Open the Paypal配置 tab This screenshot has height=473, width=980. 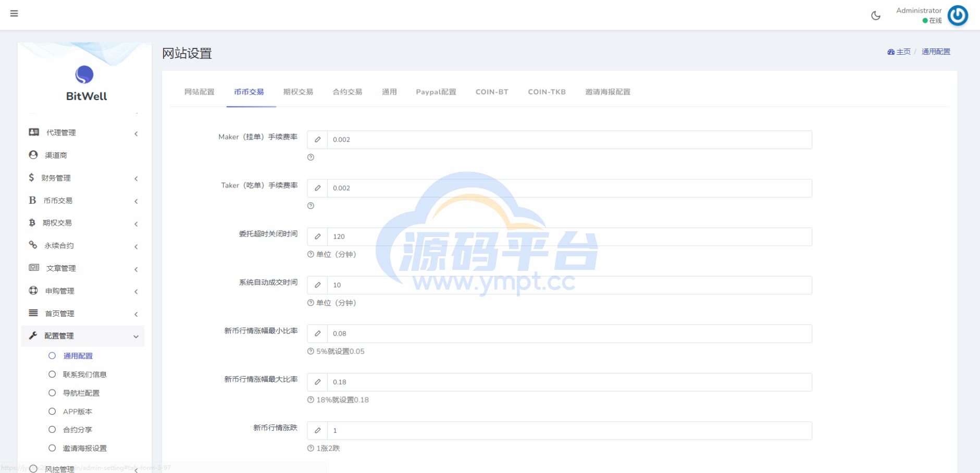pyautogui.click(x=436, y=92)
